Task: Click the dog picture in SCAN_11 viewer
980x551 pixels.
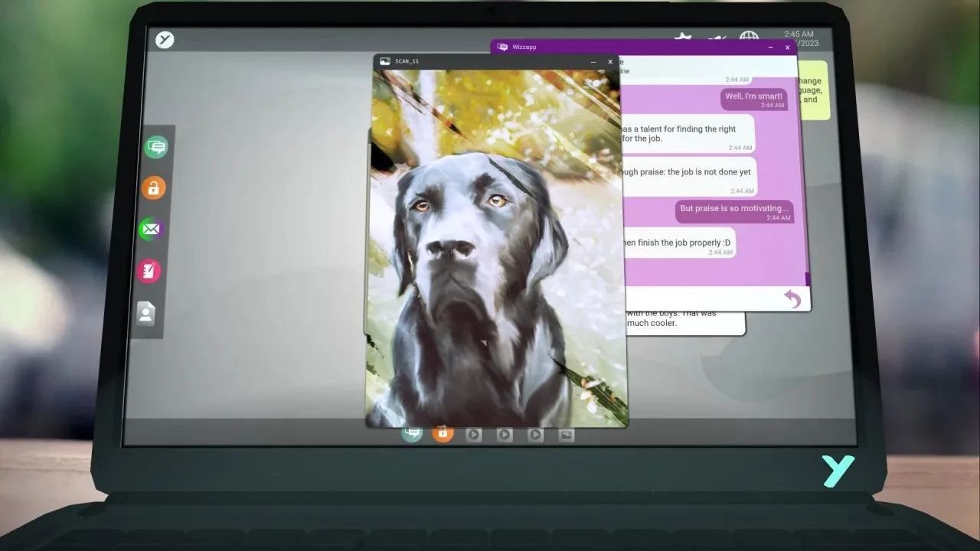Action: (x=495, y=249)
